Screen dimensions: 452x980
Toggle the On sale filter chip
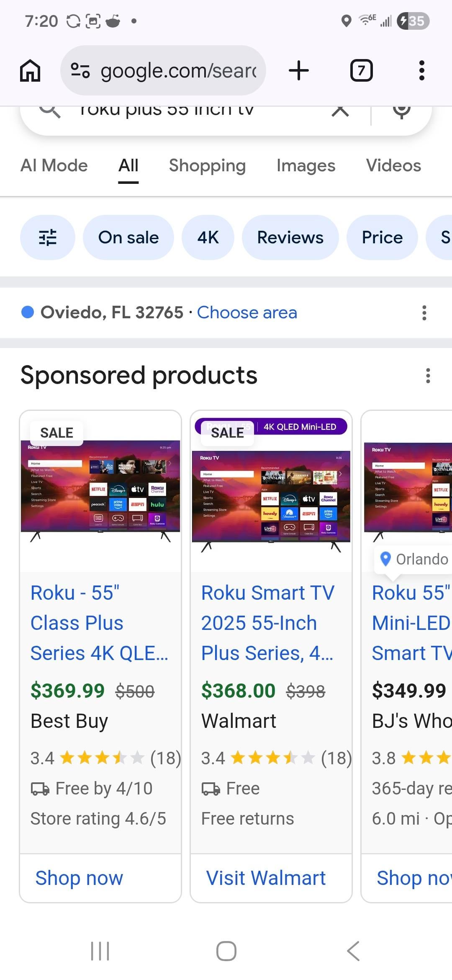(128, 237)
